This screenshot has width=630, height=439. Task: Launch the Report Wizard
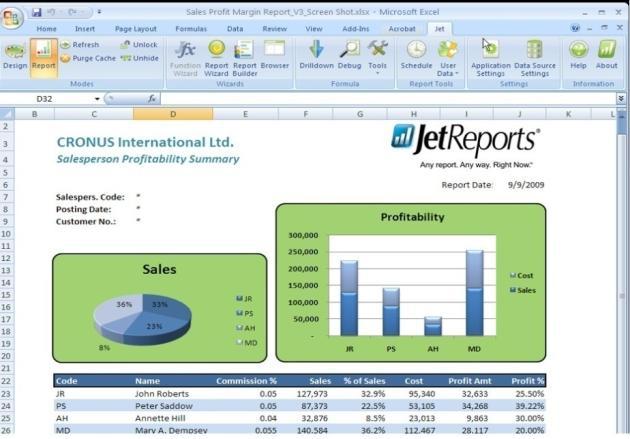pyautogui.click(x=216, y=59)
